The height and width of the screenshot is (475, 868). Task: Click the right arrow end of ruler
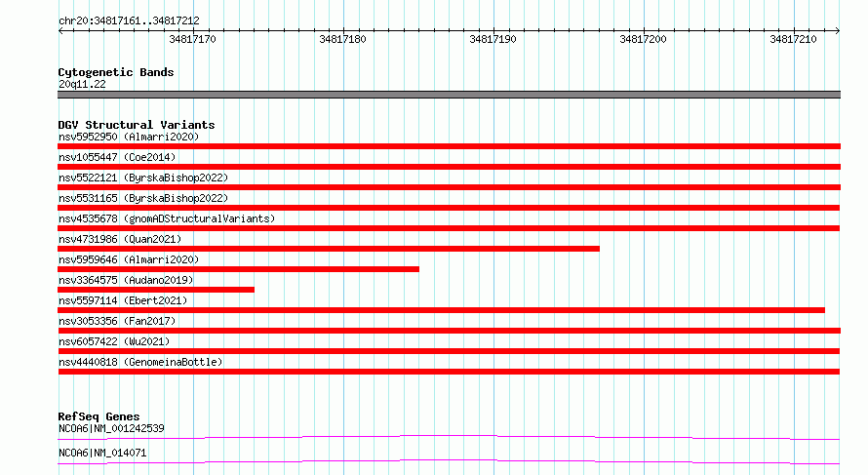click(837, 30)
